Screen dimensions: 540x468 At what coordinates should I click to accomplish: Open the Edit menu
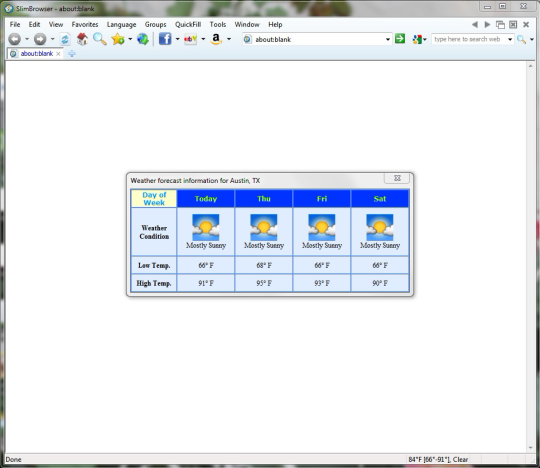pyautogui.click(x=34, y=24)
